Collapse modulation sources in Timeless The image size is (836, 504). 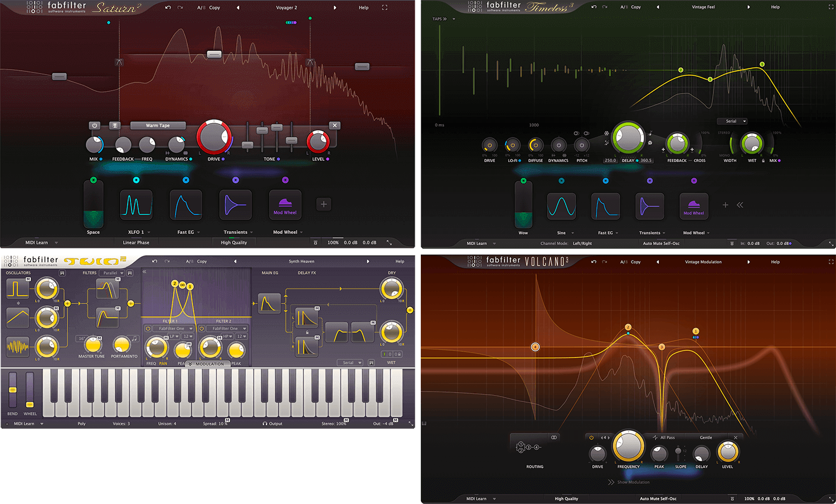point(740,205)
